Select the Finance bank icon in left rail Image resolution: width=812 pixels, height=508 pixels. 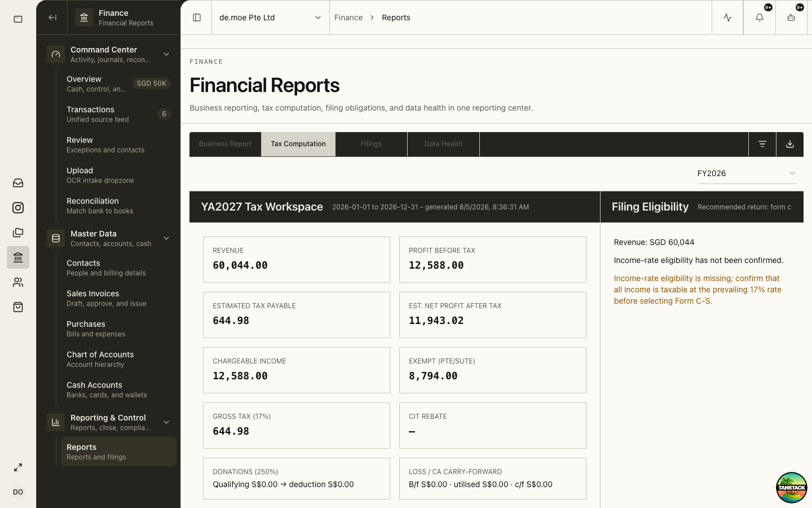coord(18,257)
